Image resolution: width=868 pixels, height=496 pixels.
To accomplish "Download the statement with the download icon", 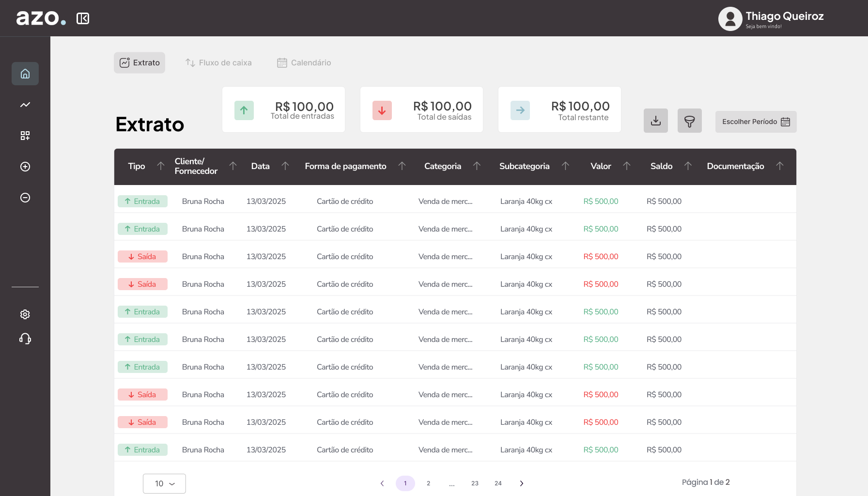I will click(x=655, y=121).
